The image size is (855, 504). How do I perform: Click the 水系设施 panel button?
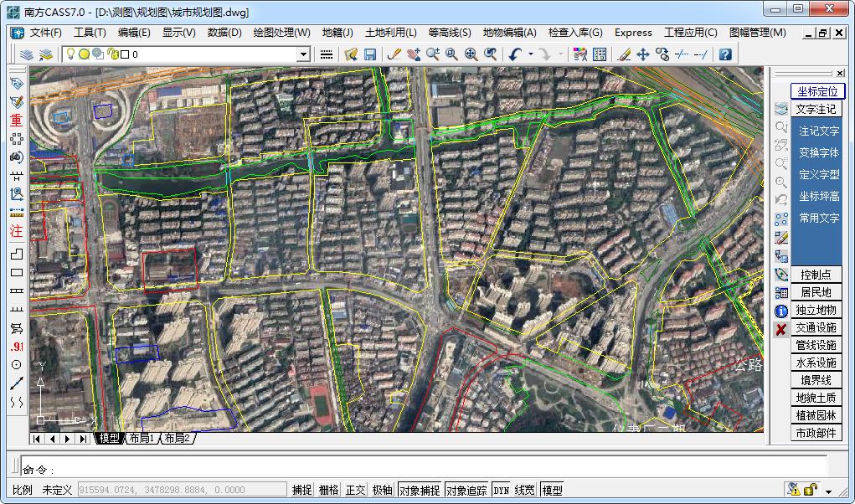816,363
